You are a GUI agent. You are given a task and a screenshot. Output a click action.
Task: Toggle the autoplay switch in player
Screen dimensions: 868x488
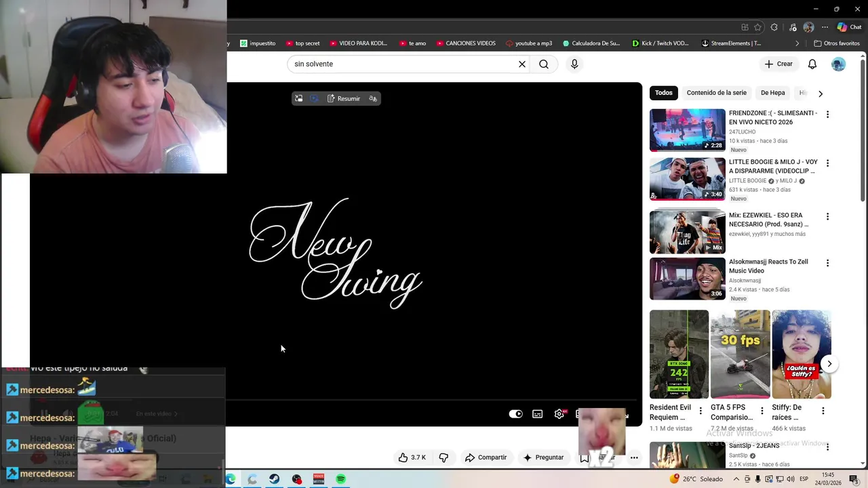516,414
